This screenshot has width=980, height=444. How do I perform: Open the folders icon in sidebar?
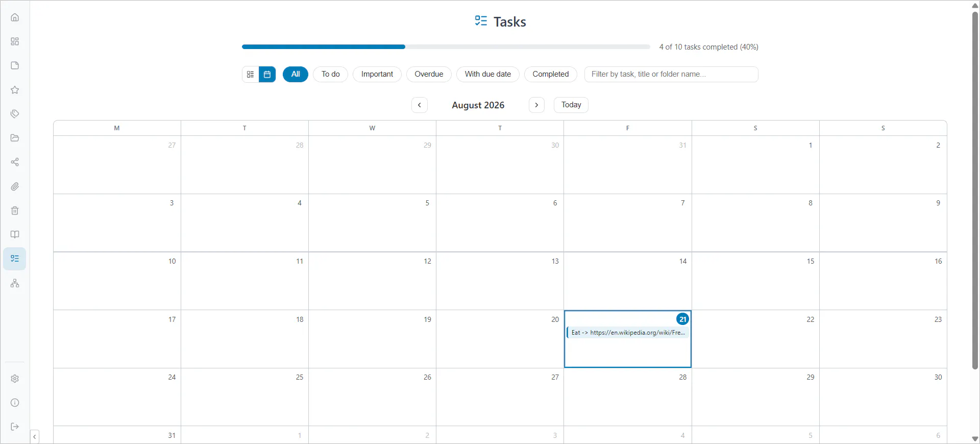click(15, 138)
